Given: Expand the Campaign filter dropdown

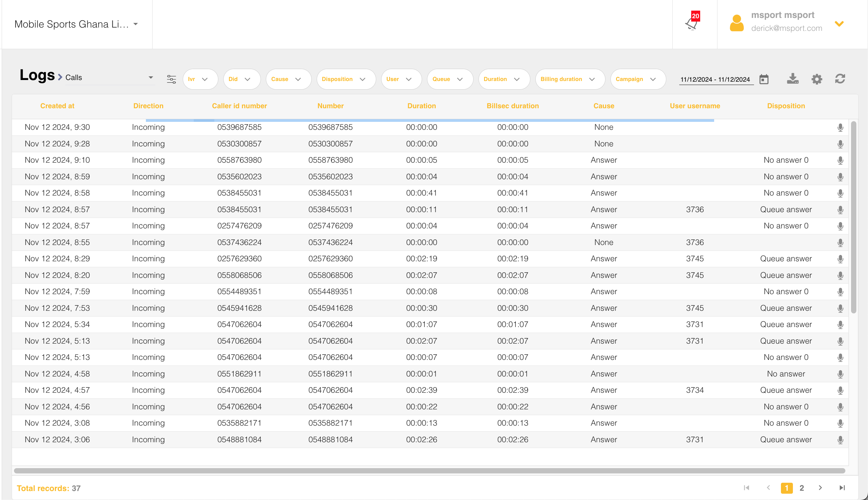Looking at the screenshot, I should [638, 79].
